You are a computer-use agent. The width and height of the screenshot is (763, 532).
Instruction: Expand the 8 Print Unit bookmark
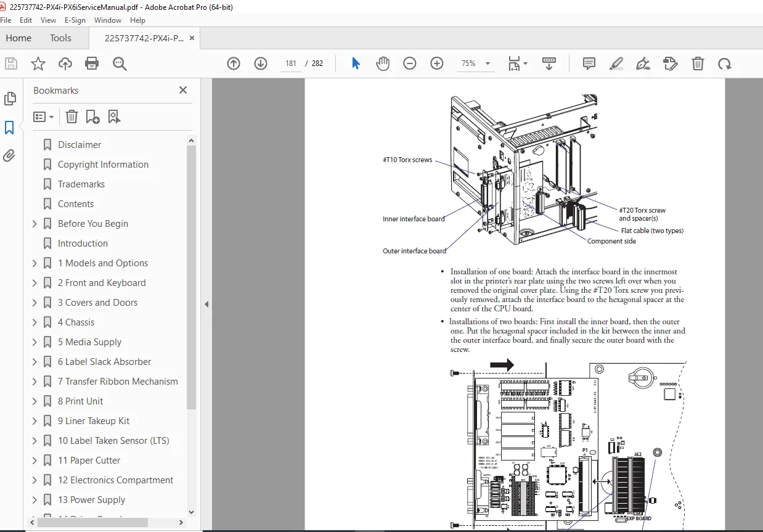tap(35, 401)
